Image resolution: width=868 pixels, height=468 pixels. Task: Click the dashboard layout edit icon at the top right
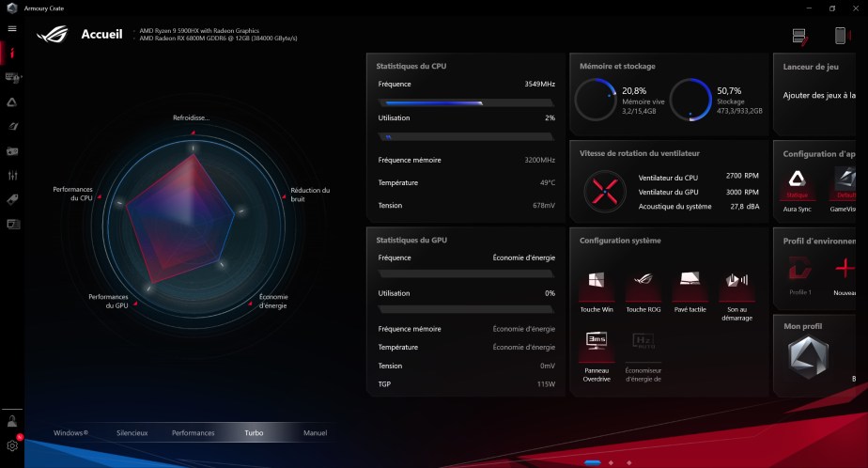(x=800, y=37)
